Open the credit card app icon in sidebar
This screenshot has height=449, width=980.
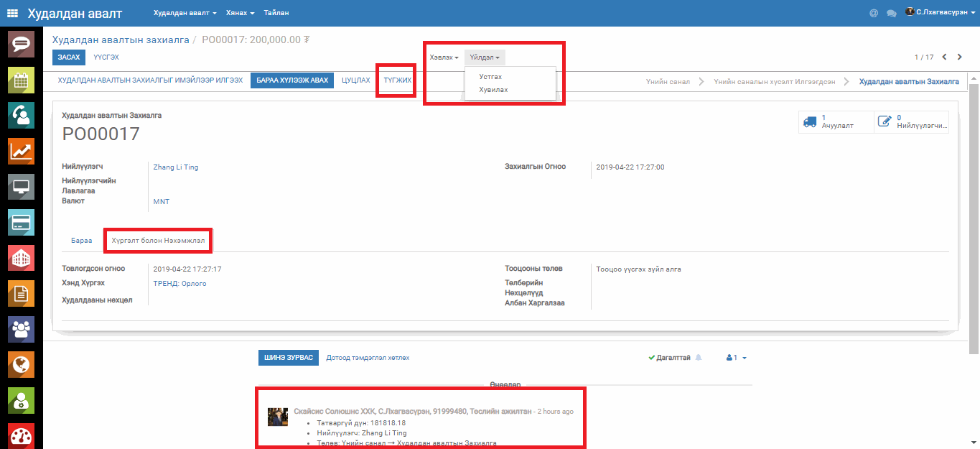(21, 223)
